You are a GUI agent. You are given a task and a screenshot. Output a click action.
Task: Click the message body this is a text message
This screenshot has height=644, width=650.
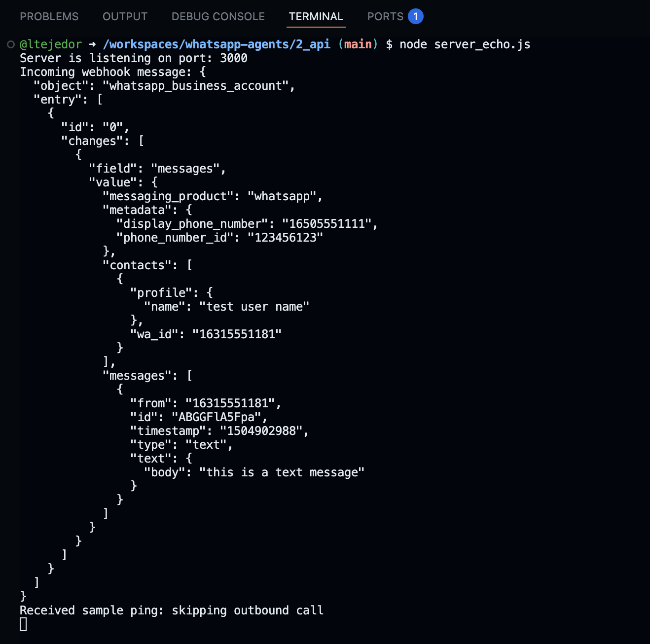coord(282,472)
